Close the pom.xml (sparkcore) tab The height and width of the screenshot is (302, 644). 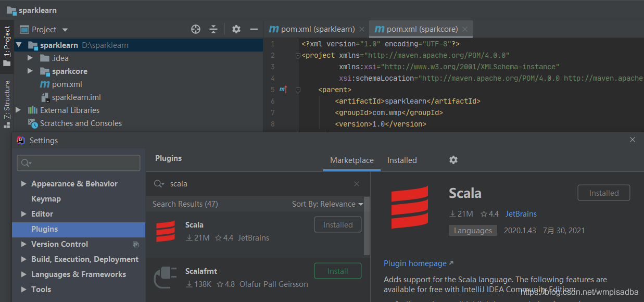[465, 29]
